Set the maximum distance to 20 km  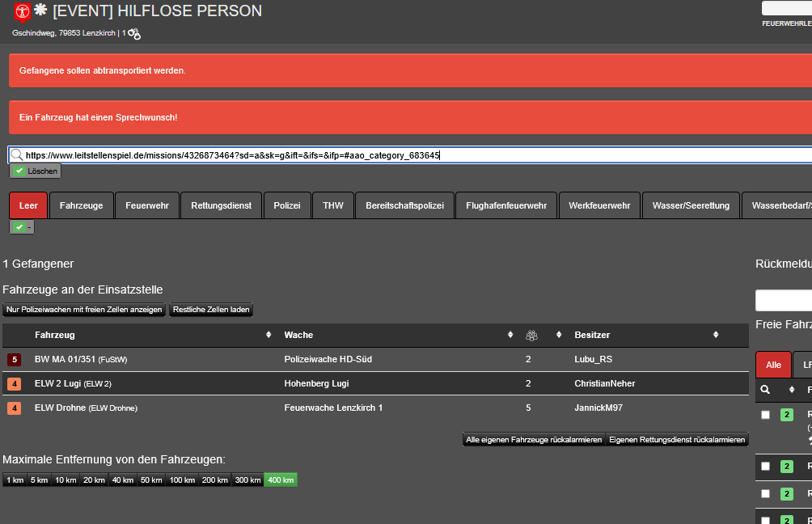95,480
